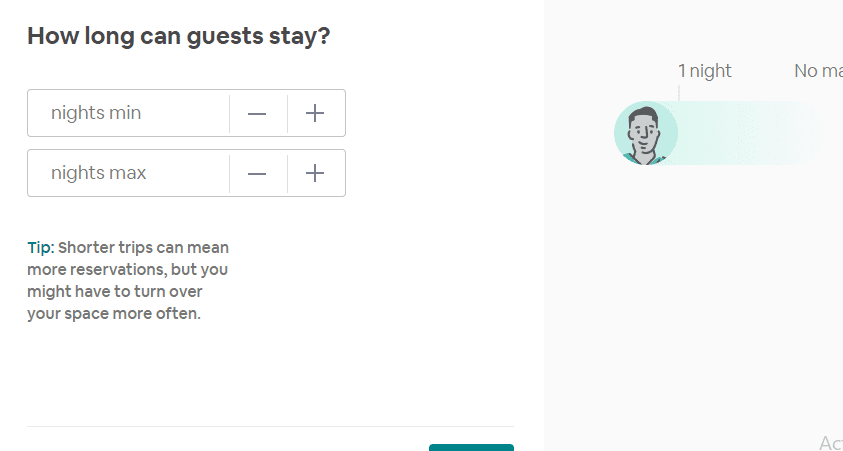843x451 pixels.
Task: Select the 1 night timeline label
Action: click(704, 71)
